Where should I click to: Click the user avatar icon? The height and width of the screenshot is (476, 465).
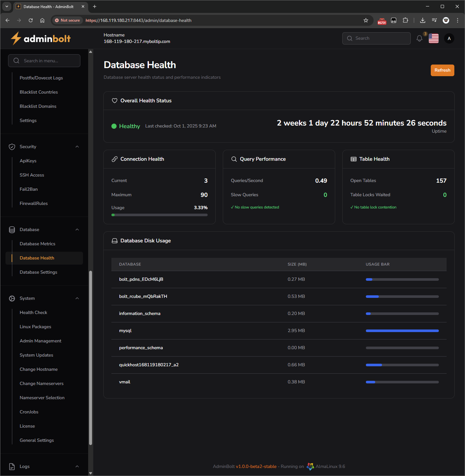(x=449, y=38)
